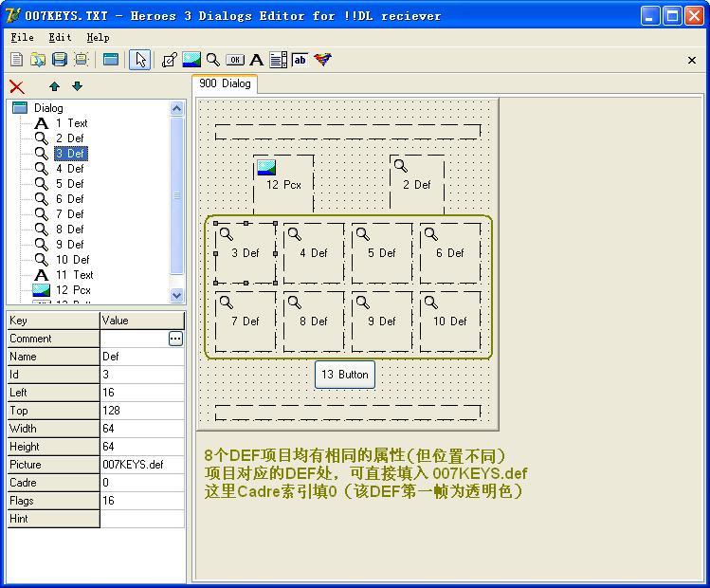Click the hand-with-frame tool icon
Viewport: 710px width, 588px height.
tap(170, 60)
